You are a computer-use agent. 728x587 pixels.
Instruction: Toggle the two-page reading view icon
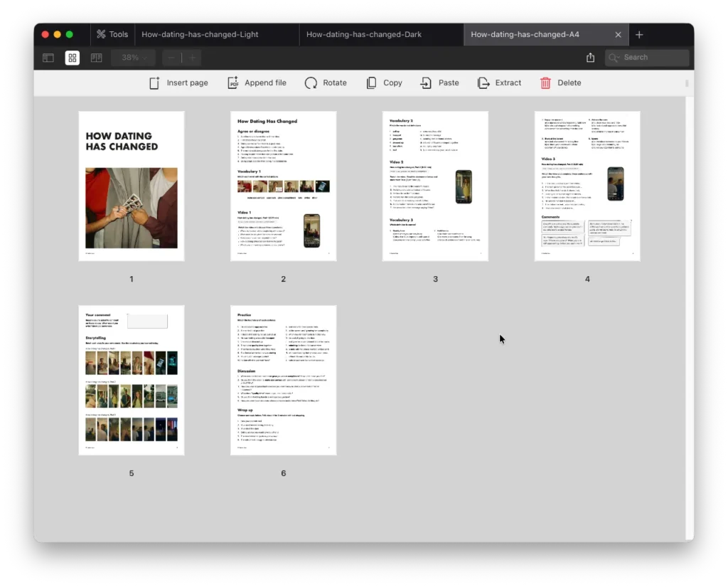coord(96,58)
